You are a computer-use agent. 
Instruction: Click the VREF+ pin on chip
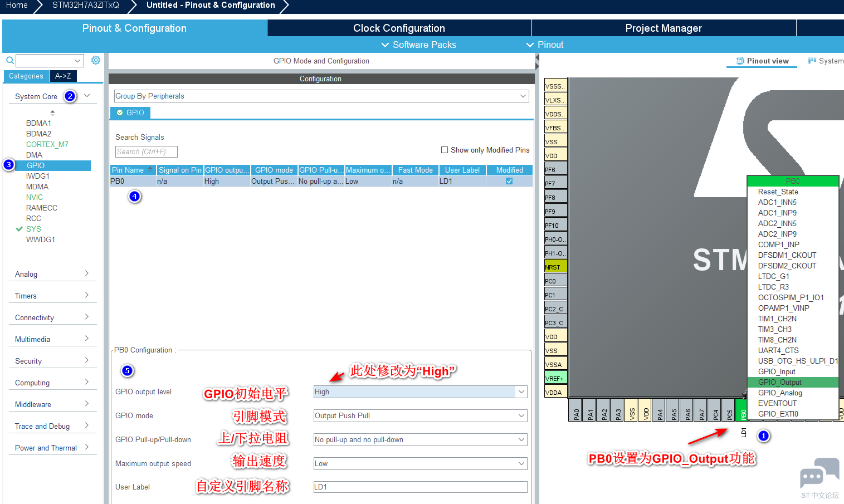point(555,378)
